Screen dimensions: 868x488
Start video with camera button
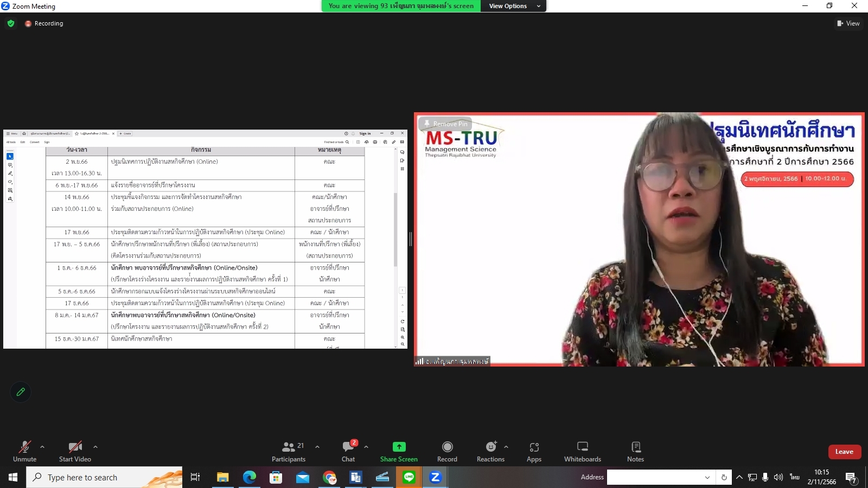(75, 451)
